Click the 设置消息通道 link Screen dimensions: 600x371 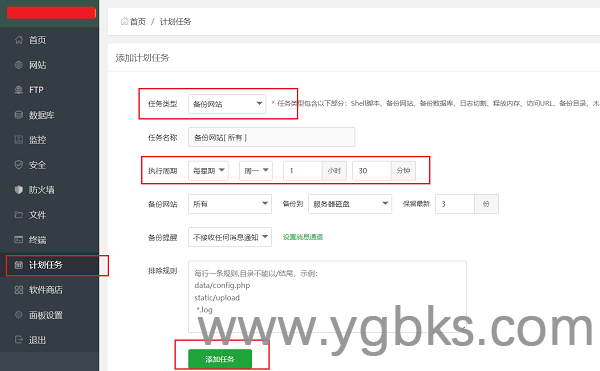tap(303, 237)
